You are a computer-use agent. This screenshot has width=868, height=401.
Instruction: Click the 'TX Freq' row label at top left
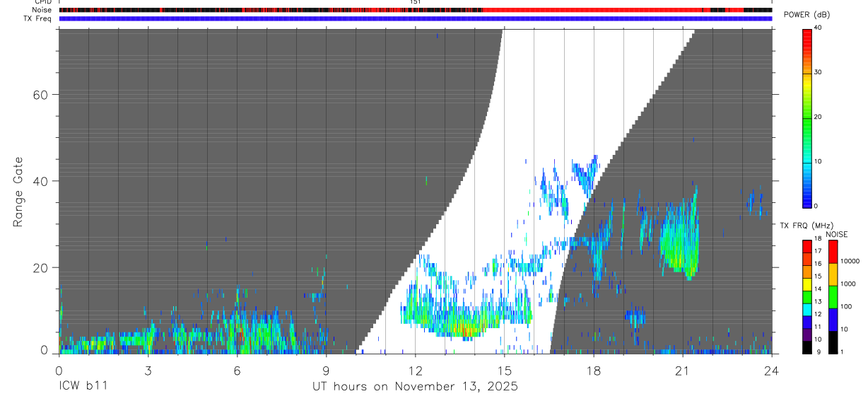pyautogui.click(x=39, y=18)
